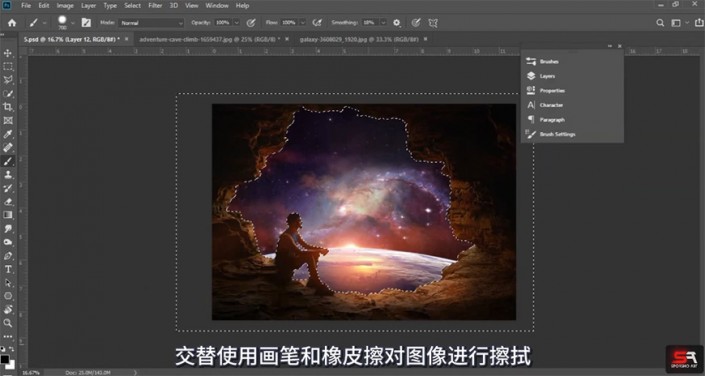
Task: Open brush smoothing options gear
Action: (397, 22)
